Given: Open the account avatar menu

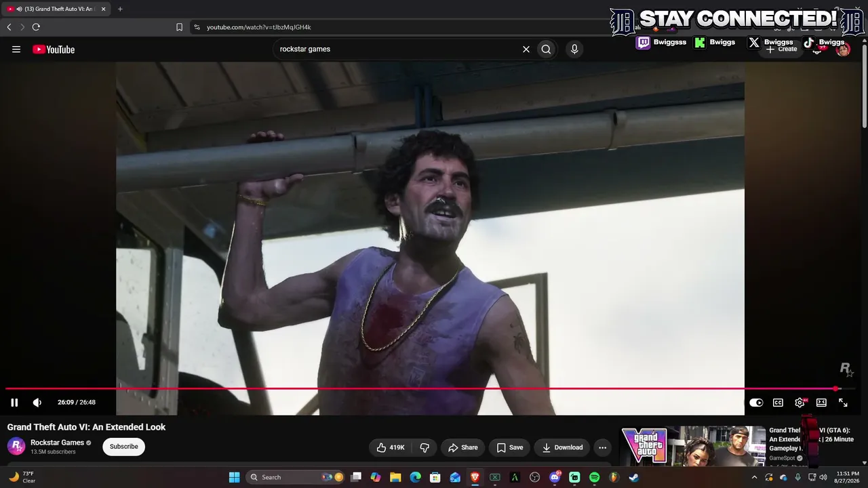Looking at the screenshot, I should tap(843, 49).
